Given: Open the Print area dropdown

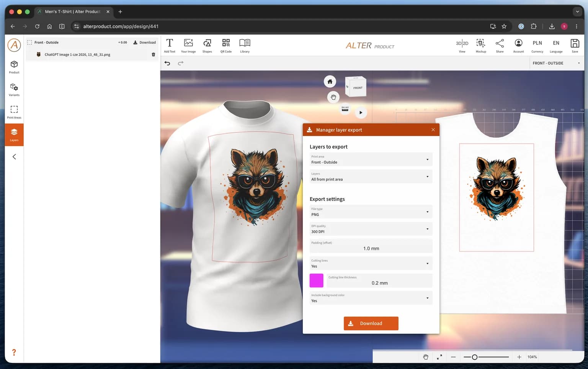Looking at the screenshot, I should click(371, 159).
